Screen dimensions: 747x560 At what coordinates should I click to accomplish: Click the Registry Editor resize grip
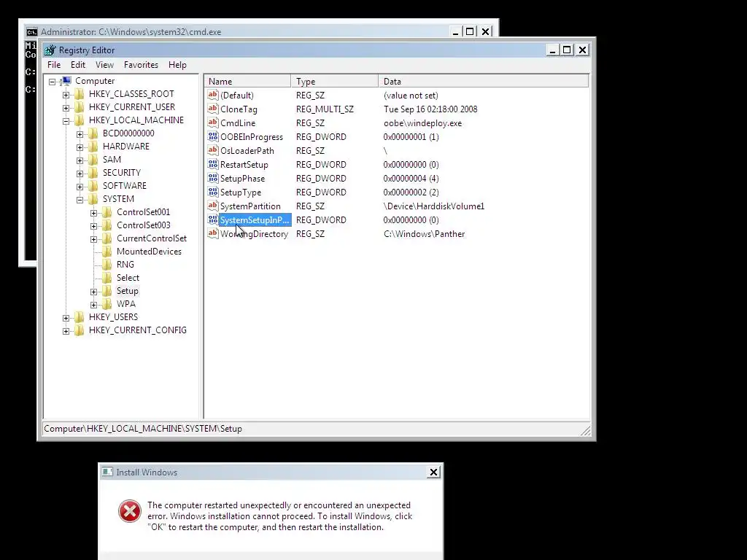586,430
